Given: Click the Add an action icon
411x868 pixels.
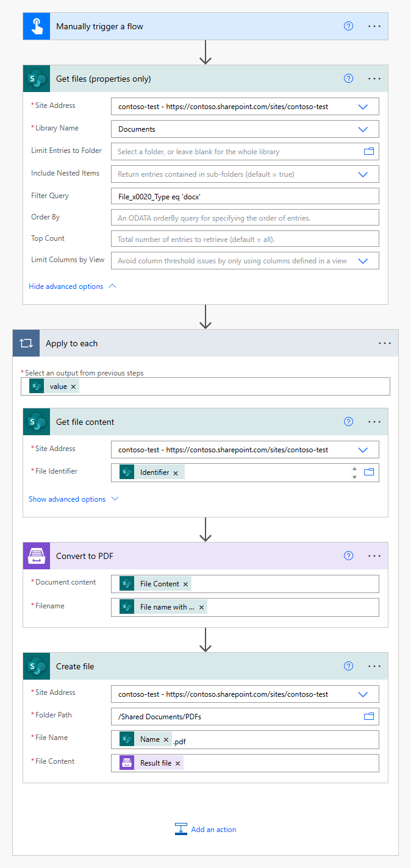Looking at the screenshot, I should pyautogui.click(x=181, y=829).
